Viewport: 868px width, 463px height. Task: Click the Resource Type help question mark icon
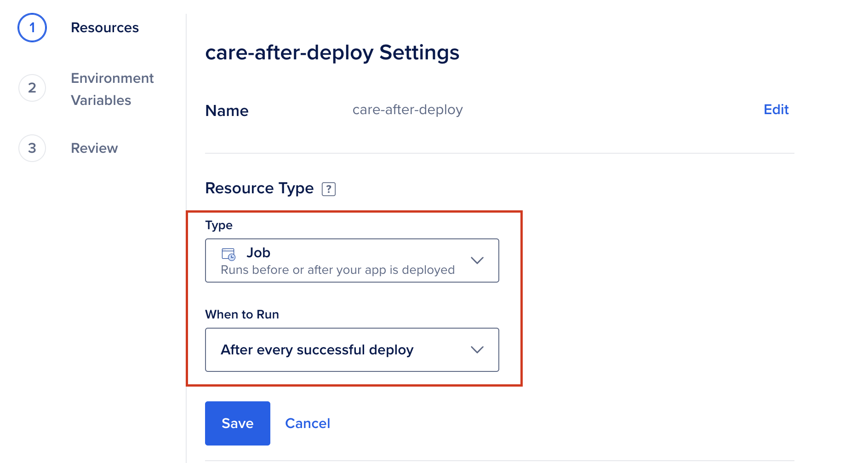point(328,189)
